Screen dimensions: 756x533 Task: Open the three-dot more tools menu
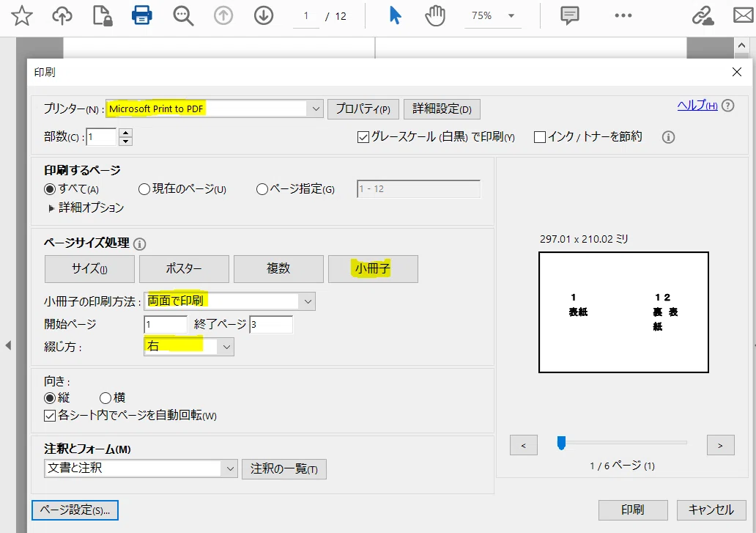pos(623,16)
